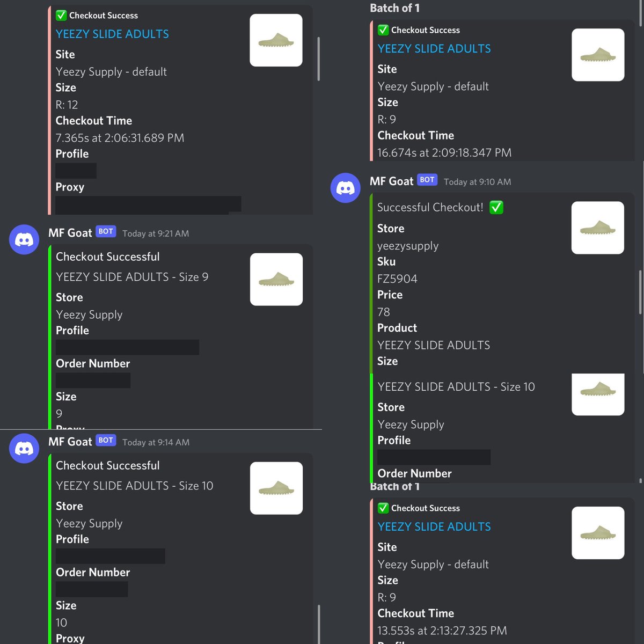
Task: Click the MF Goat avatar at 9:14 AM
Action: tap(24, 448)
